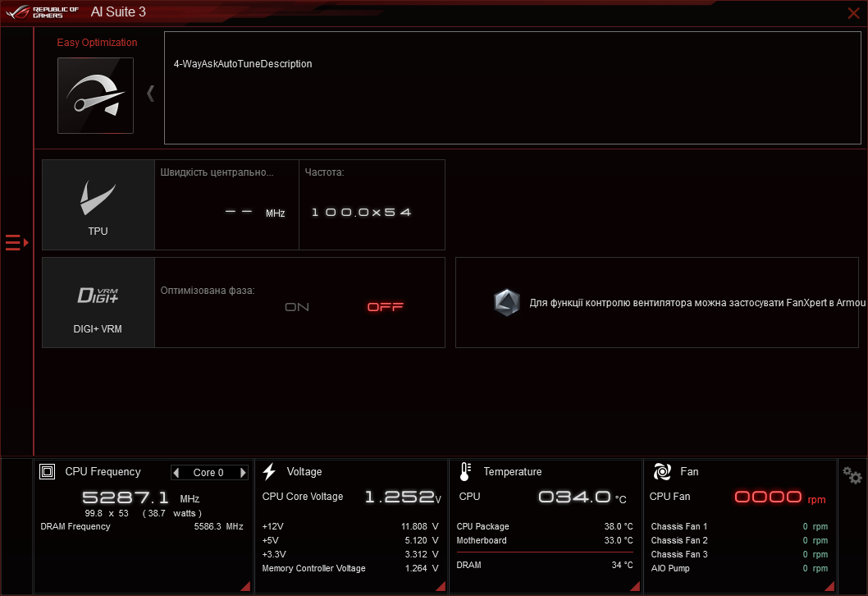Select the DIGI+ VRM icon
Screen dimensions: 868x596
tap(98, 296)
